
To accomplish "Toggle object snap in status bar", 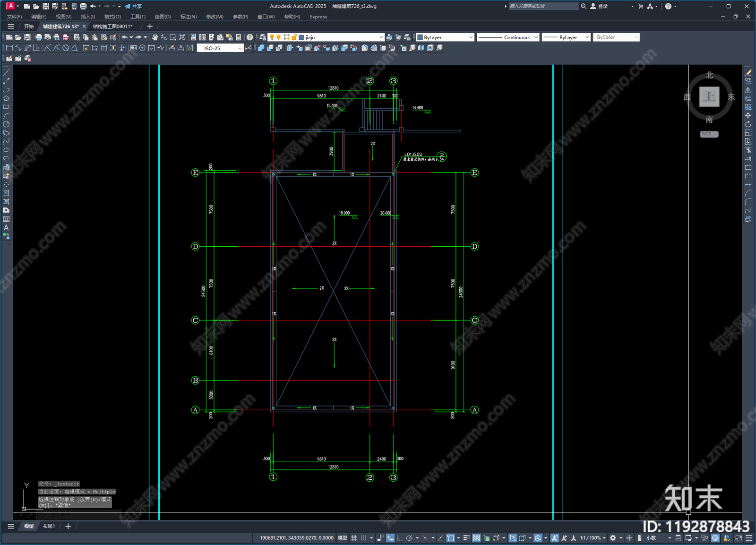I will (451, 538).
